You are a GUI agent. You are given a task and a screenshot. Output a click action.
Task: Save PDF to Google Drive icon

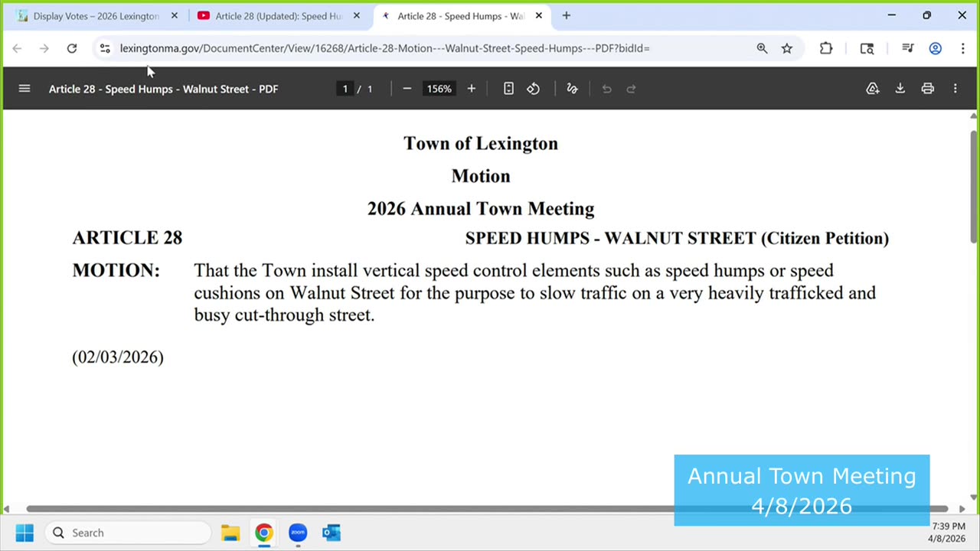(x=873, y=89)
